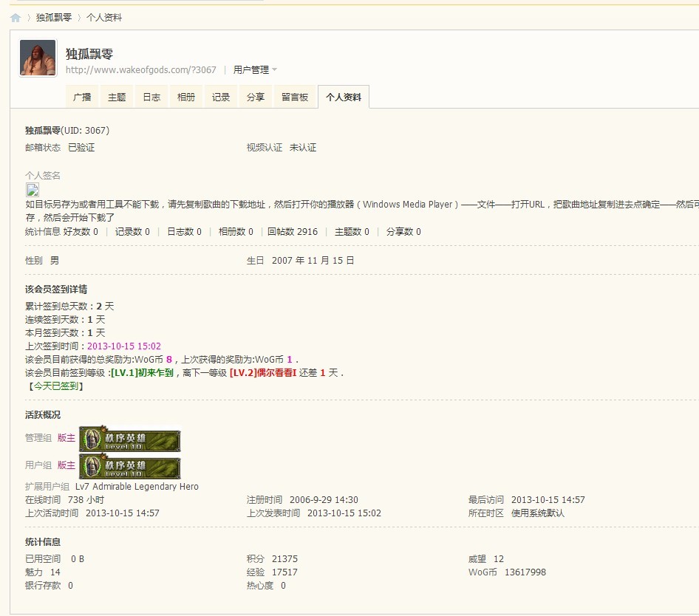This screenshot has width=699, height=616.
Task: Expand the 用户管理 dropdown
Action: [x=254, y=69]
